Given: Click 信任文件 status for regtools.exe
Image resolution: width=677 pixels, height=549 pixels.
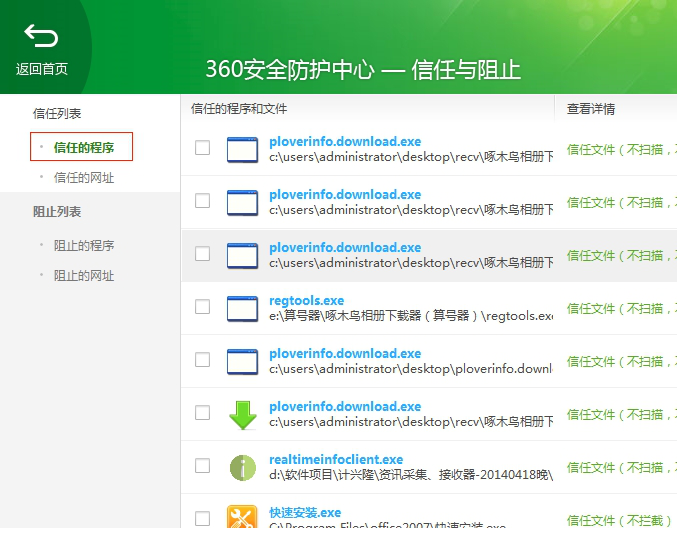Looking at the screenshot, I should pyautogui.click(x=622, y=309).
